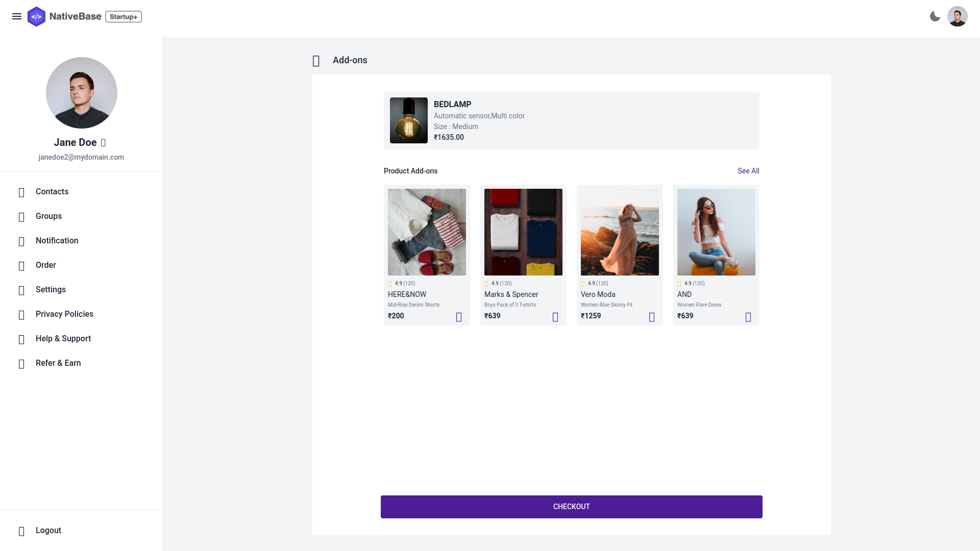Click the HERE&NOW brand name
The height and width of the screenshot is (551, 980).
tap(407, 294)
